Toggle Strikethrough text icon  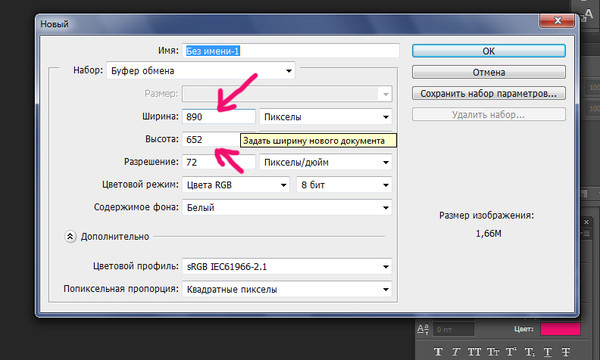[566, 352]
